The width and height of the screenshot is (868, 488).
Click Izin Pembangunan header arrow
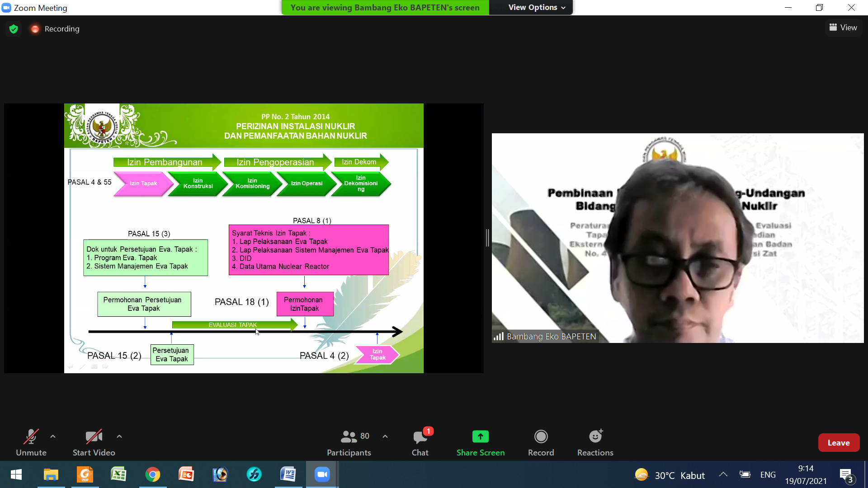[167, 162]
